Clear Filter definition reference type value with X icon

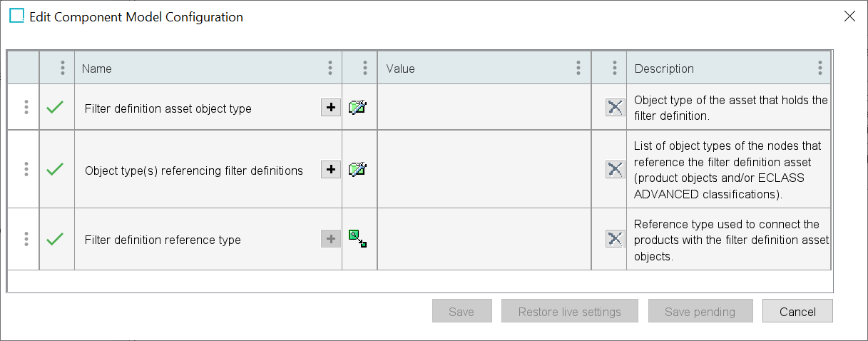615,239
